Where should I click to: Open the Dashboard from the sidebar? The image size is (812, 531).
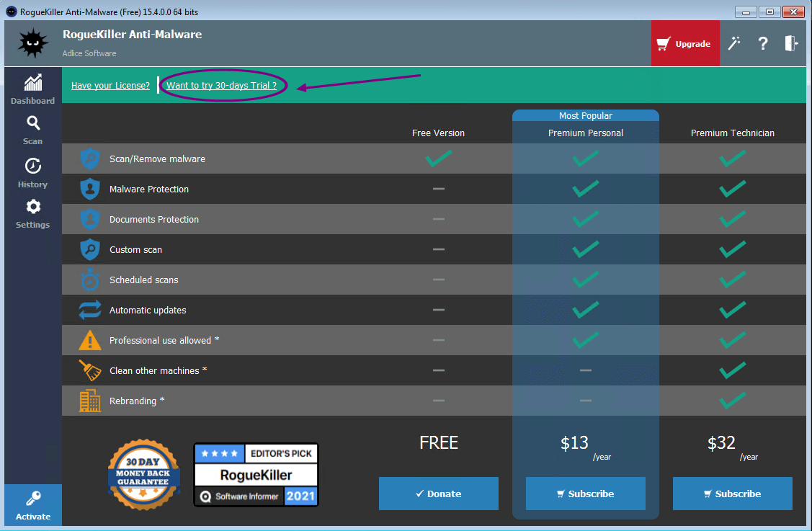32,89
